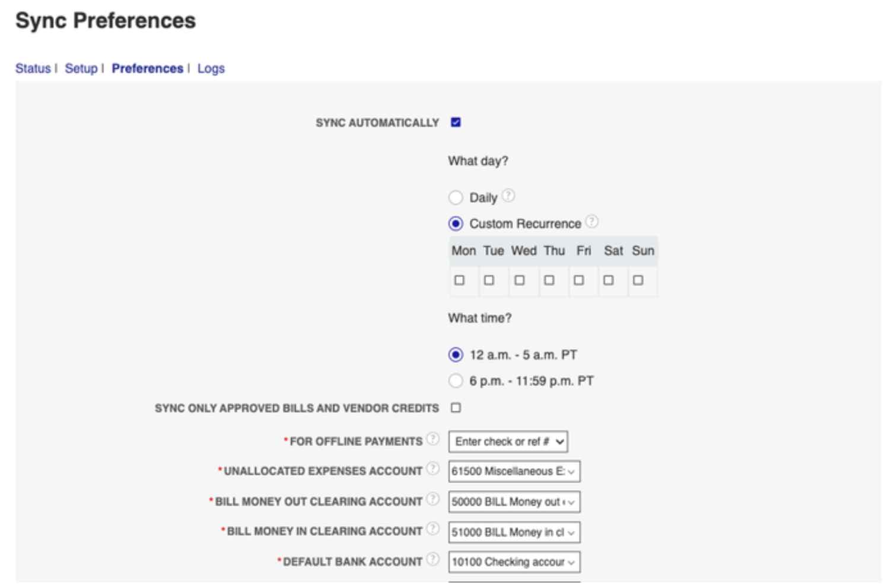Image resolution: width=891 pixels, height=588 pixels.
Task: Expand the Unallocated Expenses Account dropdown
Action: [x=514, y=472]
